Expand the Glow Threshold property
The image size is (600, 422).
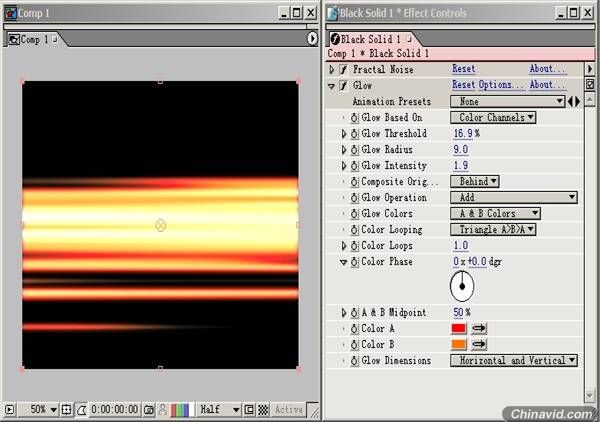point(344,134)
